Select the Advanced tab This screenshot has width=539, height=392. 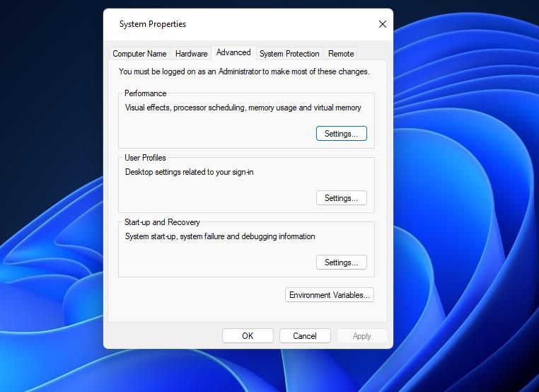point(233,52)
